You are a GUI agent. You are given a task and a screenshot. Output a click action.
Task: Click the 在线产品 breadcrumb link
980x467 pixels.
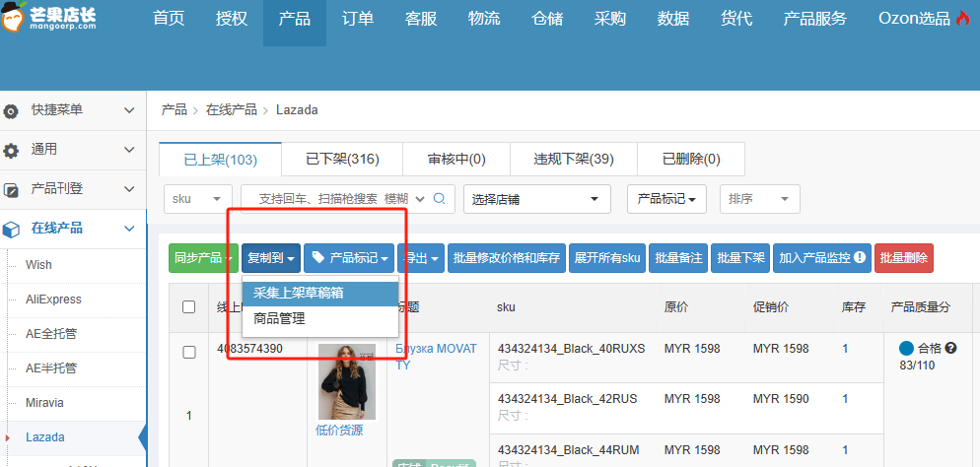(x=232, y=110)
